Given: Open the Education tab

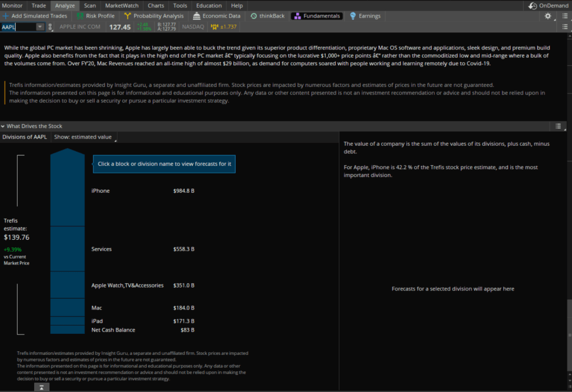Looking at the screenshot, I should point(209,5).
